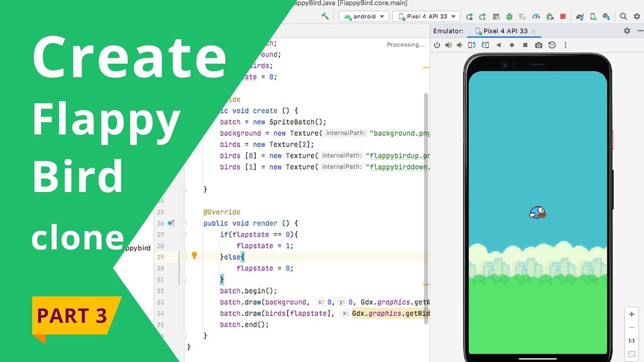Click the Profile app gauge icon
The image size is (644, 362).
536,17
